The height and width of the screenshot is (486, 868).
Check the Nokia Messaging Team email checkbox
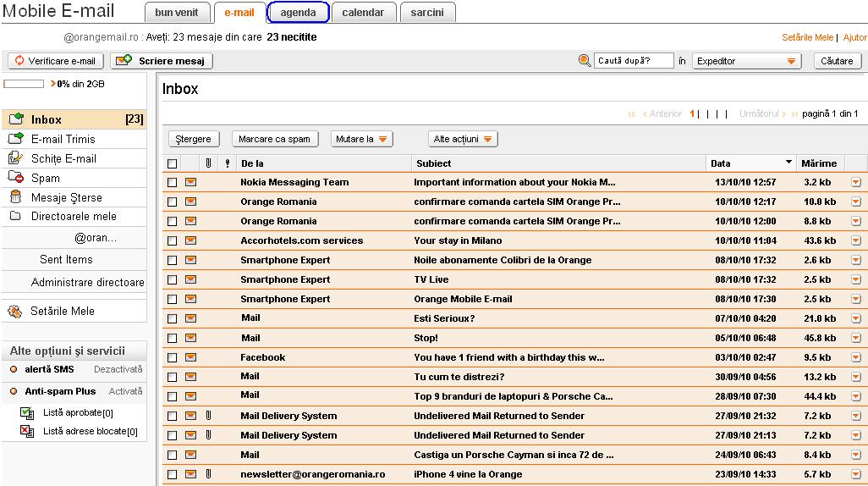(x=172, y=182)
